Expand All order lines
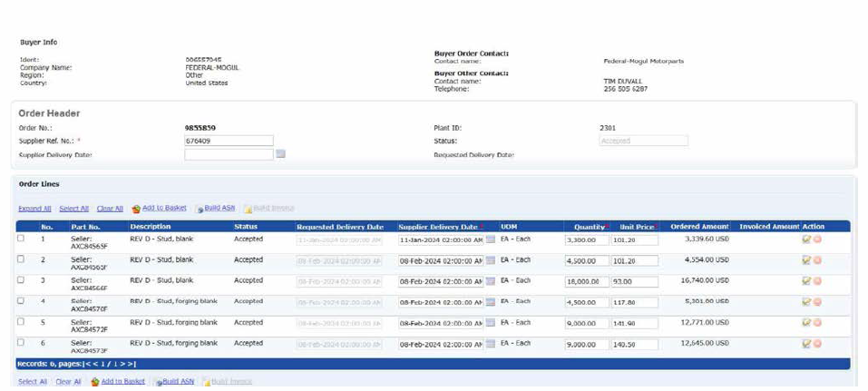The width and height of the screenshot is (868, 391). point(34,209)
